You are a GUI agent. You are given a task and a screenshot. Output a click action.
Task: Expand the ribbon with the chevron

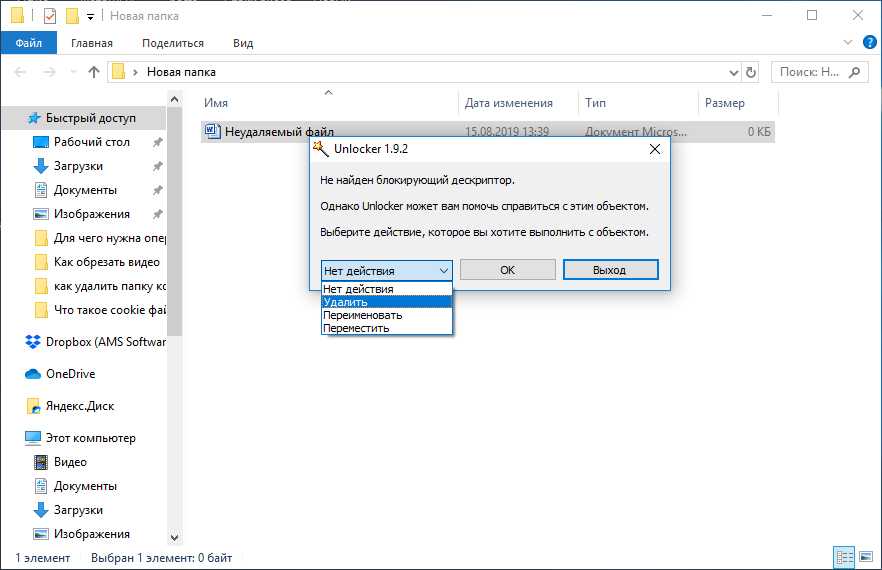click(x=848, y=43)
